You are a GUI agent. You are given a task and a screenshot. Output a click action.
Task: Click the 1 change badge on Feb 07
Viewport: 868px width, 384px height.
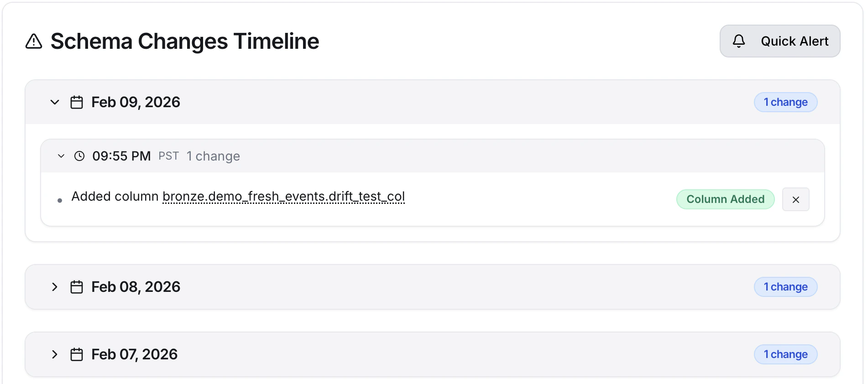(x=785, y=354)
